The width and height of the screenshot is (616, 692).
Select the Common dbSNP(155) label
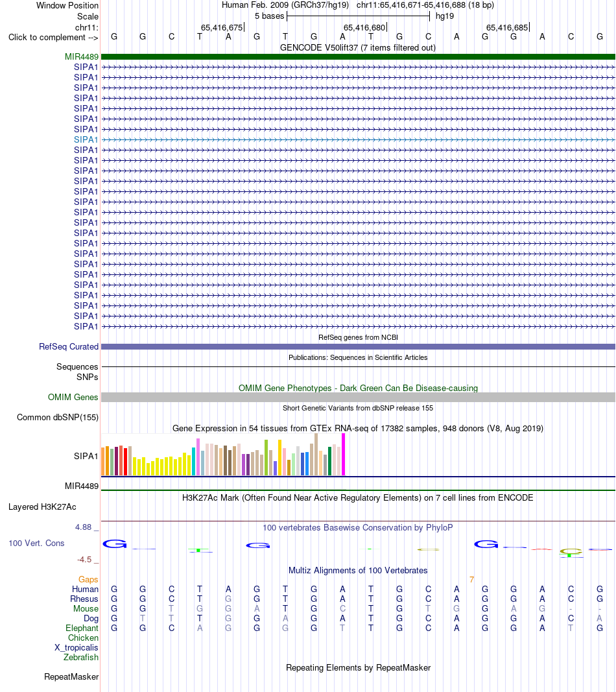pyautogui.click(x=57, y=418)
